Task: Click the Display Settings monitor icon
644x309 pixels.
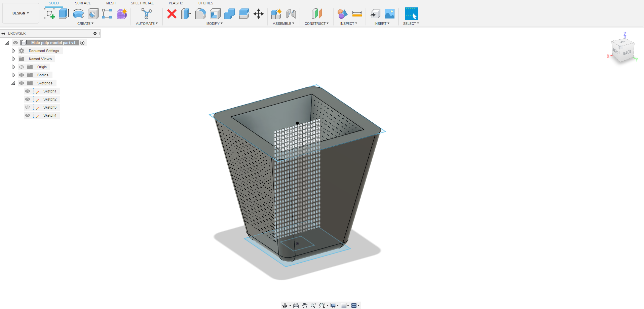Action: point(333,306)
